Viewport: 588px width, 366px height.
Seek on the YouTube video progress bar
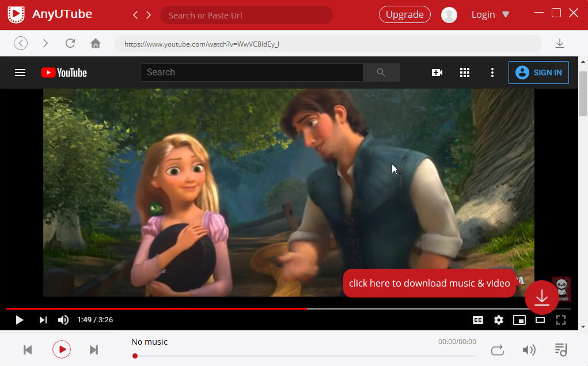(289, 308)
